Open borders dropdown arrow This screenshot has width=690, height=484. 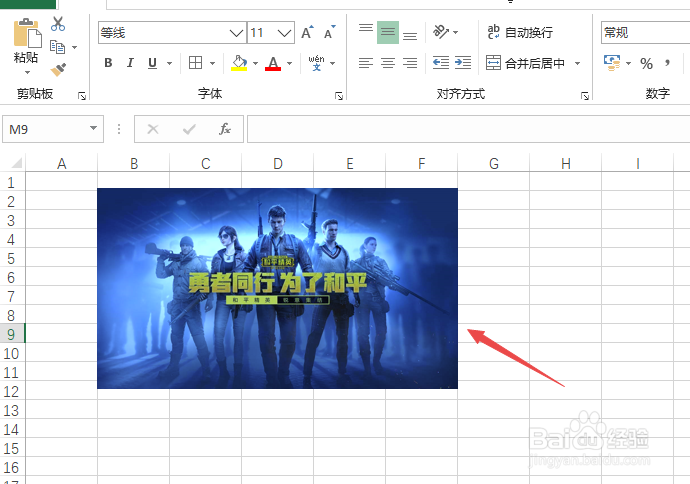212,63
